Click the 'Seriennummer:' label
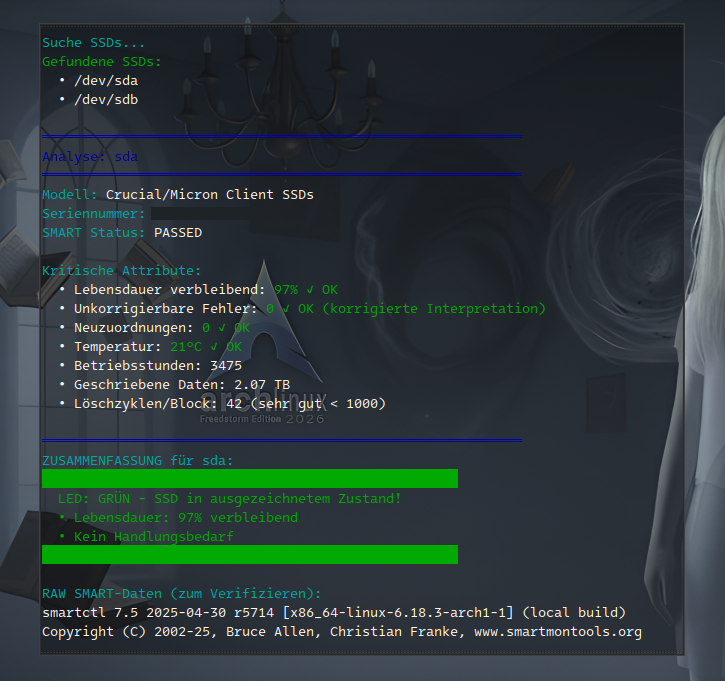 [x=93, y=214]
